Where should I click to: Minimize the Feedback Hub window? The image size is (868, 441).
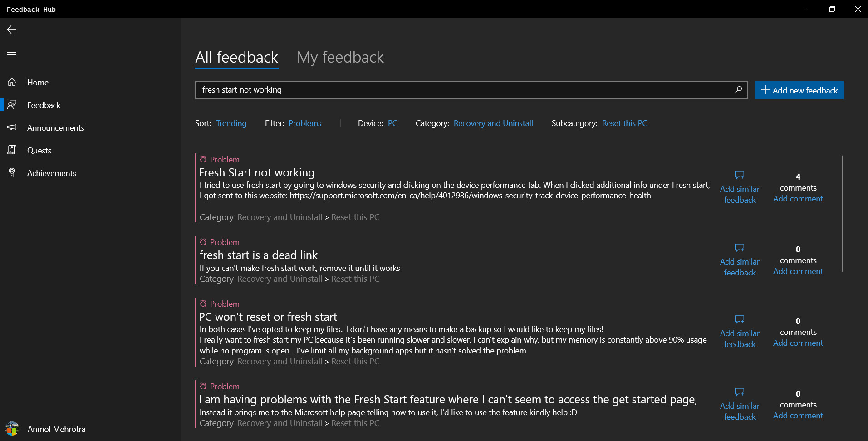pyautogui.click(x=806, y=9)
